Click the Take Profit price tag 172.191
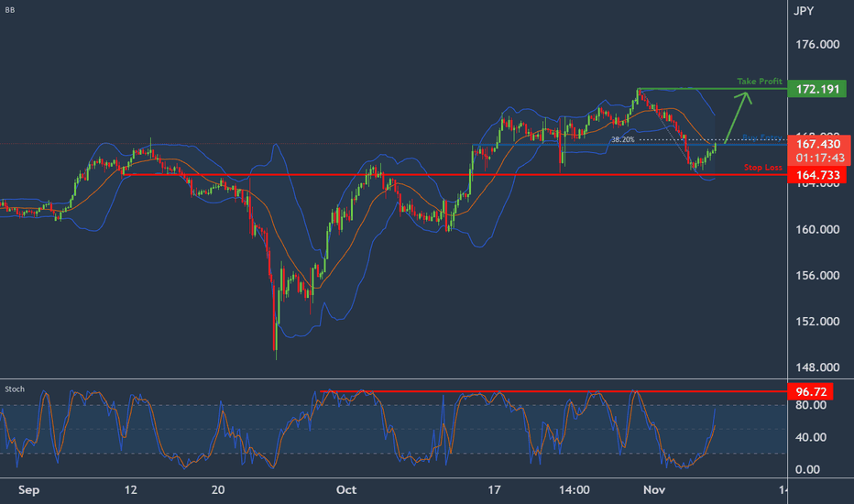The width and height of the screenshot is (854, 504). pos(817,89)
